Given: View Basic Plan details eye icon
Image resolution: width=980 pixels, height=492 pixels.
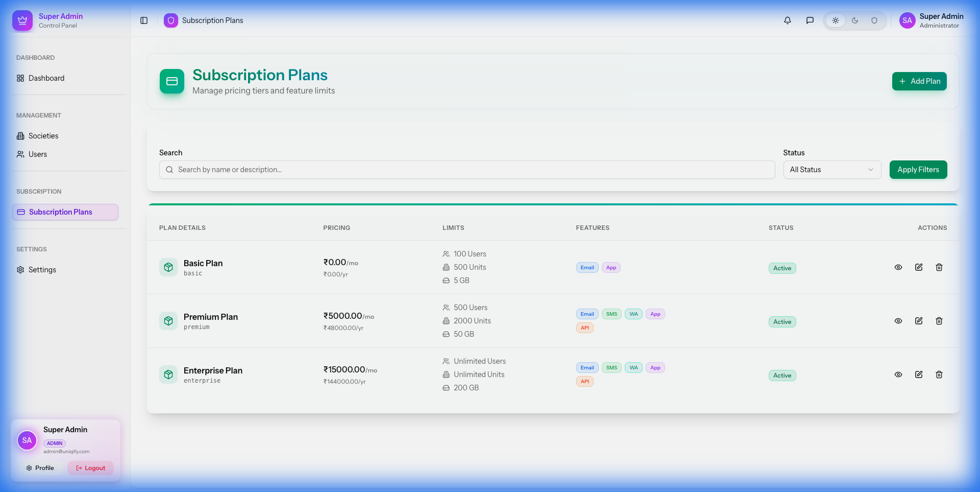Looking at the screenshot, I should click(x=898, y=267).
